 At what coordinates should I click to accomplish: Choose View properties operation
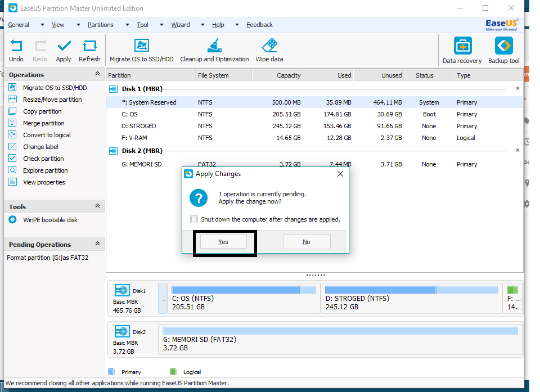click(44, 182)
